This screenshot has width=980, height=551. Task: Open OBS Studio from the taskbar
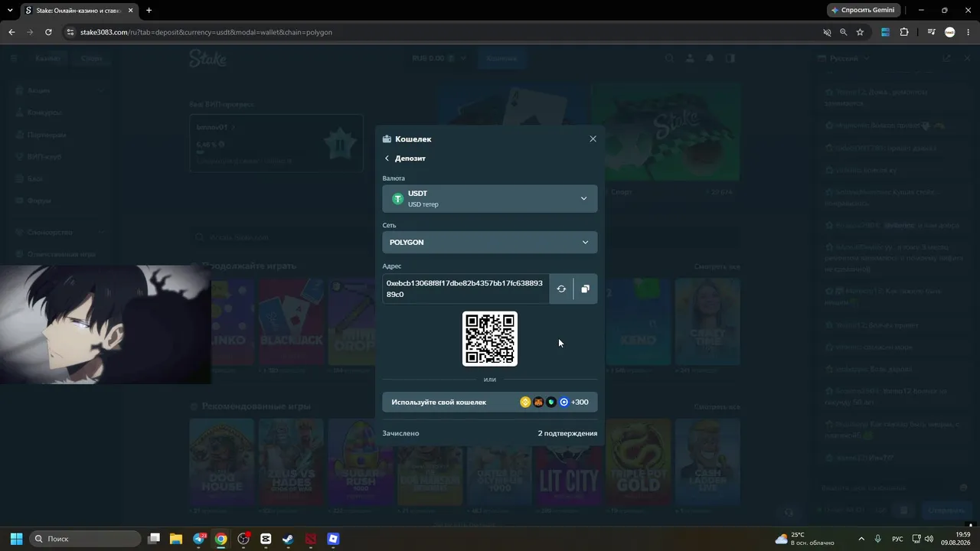pos(243,539)
